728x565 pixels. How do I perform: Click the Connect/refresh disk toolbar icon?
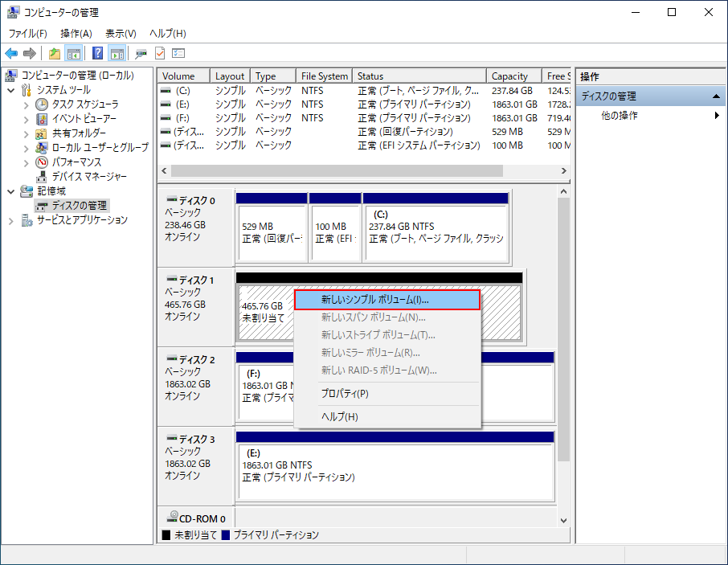tap(141, 54)
